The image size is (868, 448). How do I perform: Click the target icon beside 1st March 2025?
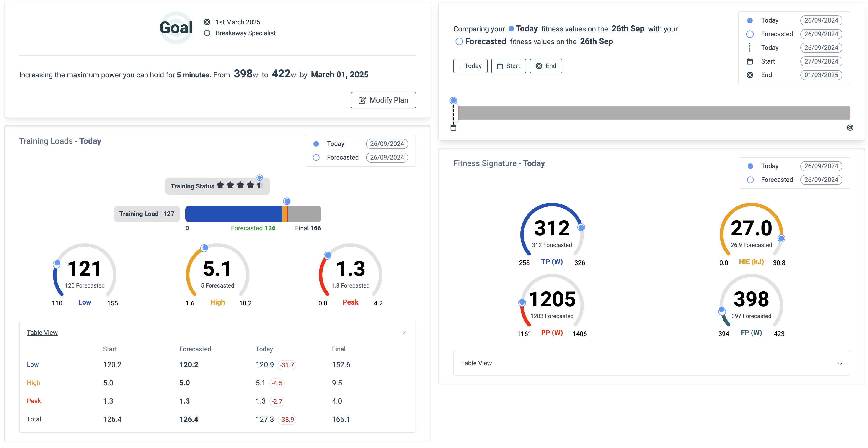tap(207, 22)
